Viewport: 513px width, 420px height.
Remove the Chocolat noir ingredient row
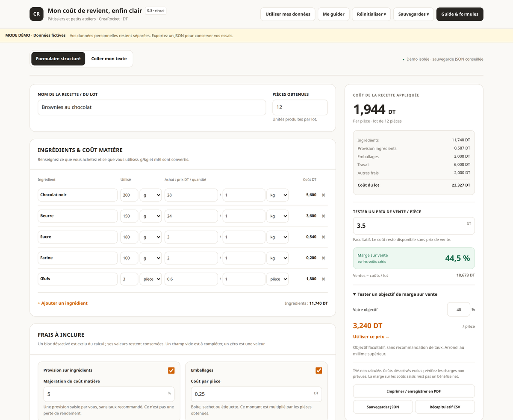pyautogui.click(x=323, y=195)
